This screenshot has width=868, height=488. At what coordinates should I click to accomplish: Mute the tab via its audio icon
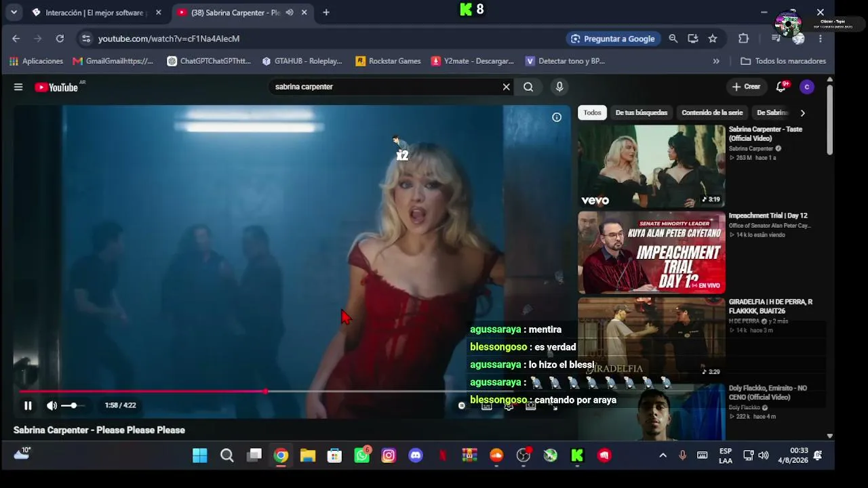(290, 12)
